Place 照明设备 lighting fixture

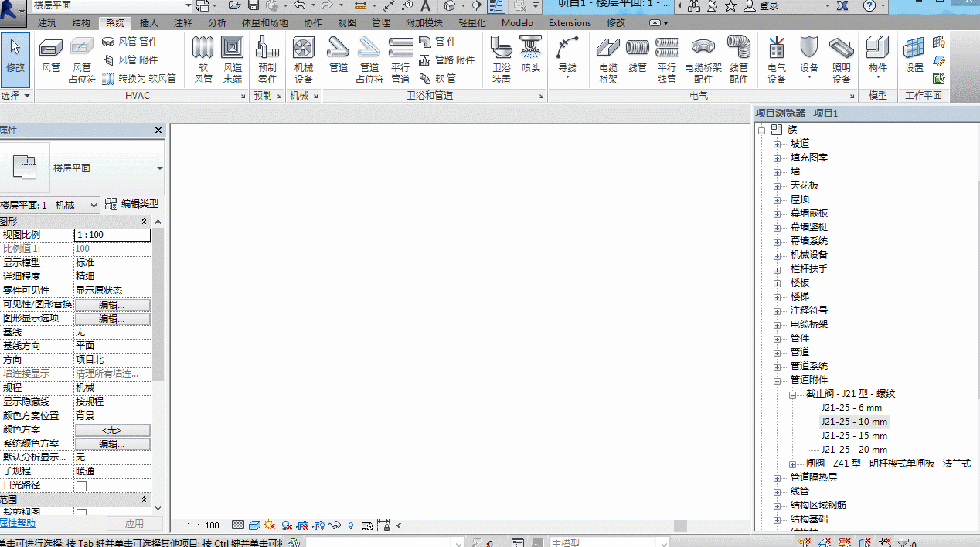pos(842,59)
